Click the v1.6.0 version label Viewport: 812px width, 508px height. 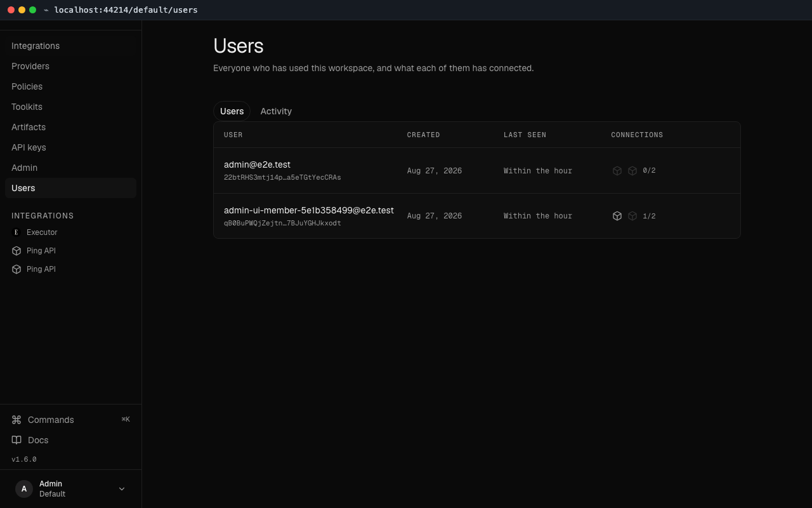[24, 459]
